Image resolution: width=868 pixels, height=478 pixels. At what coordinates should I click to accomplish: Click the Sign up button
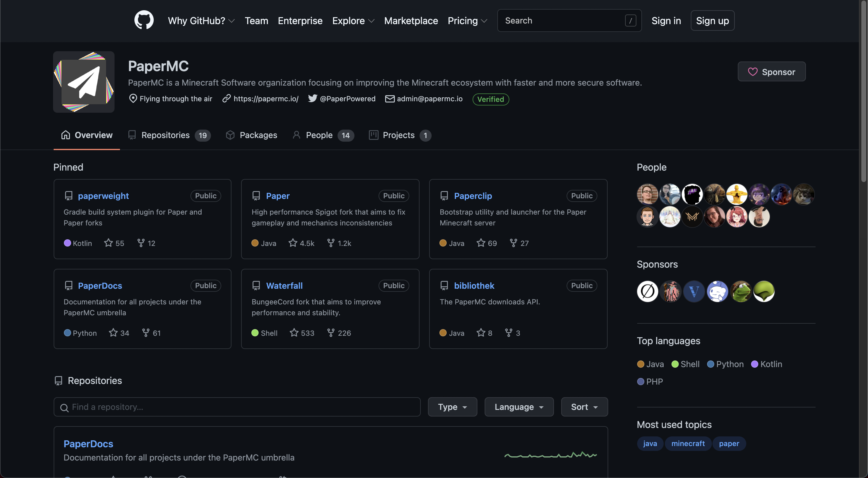coord(712,21)
